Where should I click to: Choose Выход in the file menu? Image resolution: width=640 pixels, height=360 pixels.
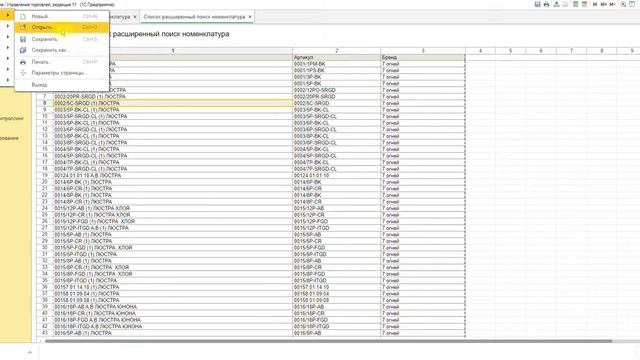click(x=62, y=85)
